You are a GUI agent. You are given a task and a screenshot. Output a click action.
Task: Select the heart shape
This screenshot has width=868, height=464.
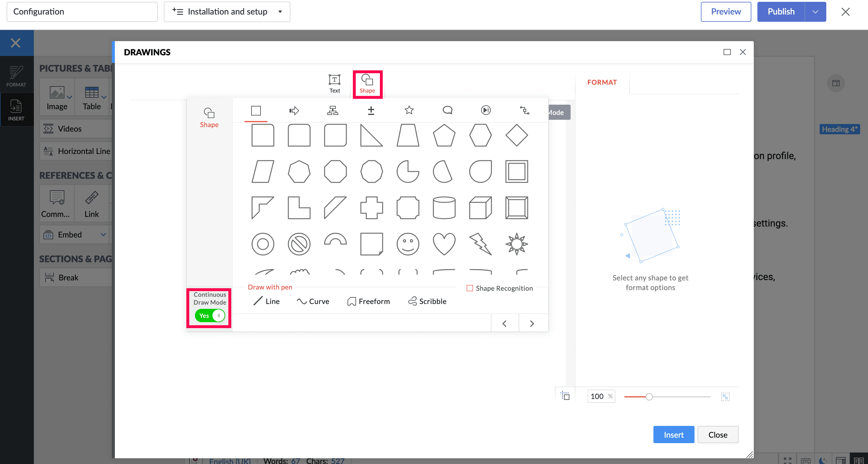[x=444, y=244]
